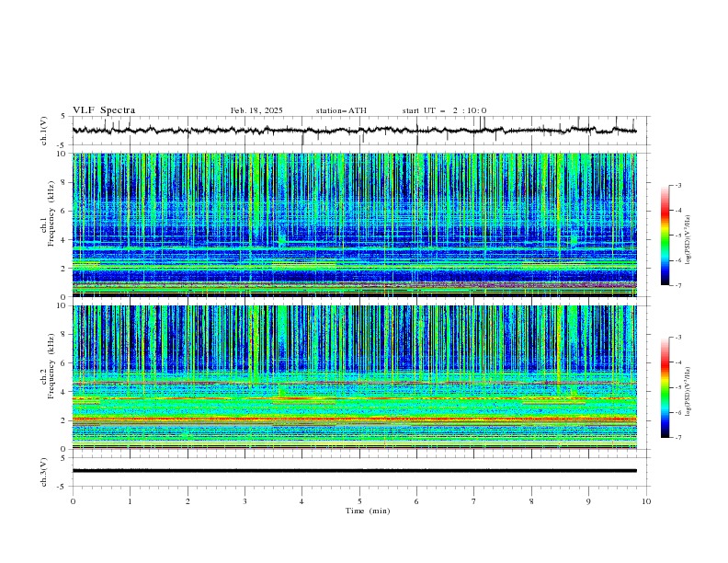Click the '0' tick on the time axis
Viewport: 728px width, 563px height.
(73, 501)
